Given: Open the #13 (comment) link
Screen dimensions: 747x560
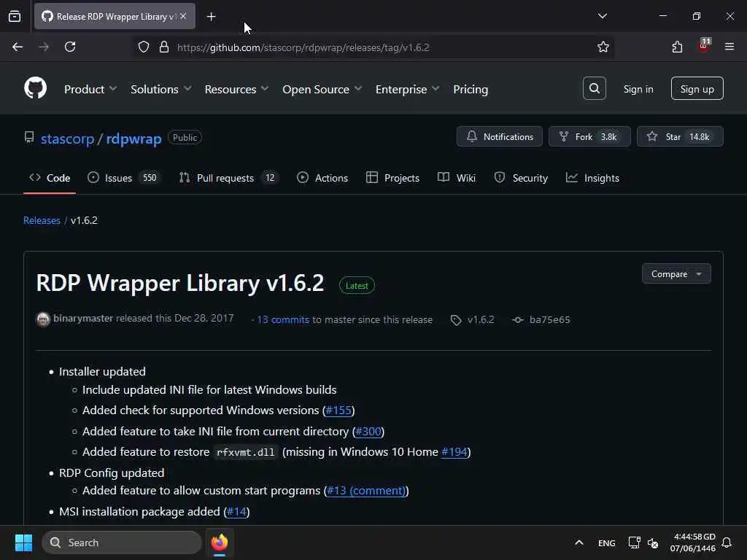Looking at the screenshot, I should click(366, 491).
